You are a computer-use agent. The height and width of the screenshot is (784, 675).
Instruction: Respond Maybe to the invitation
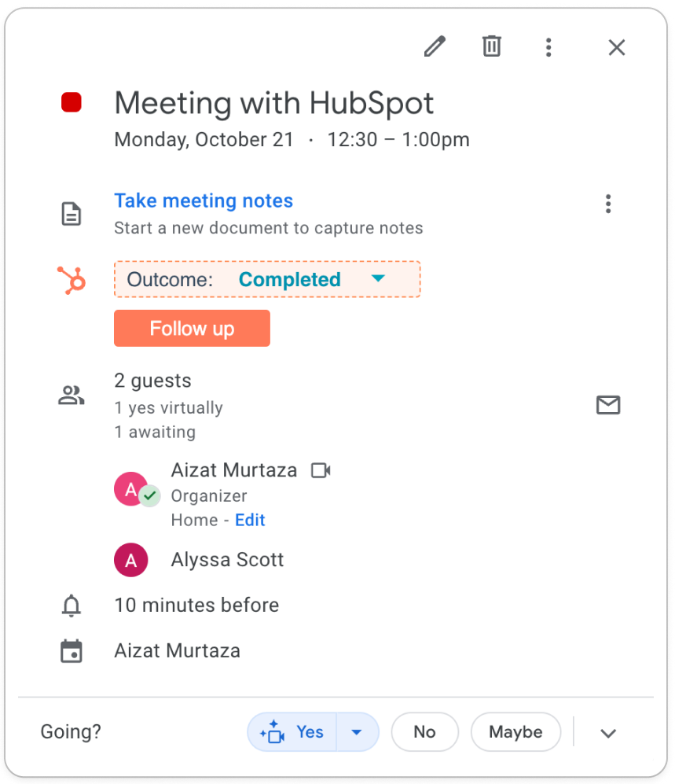click(x=515, y=732)
